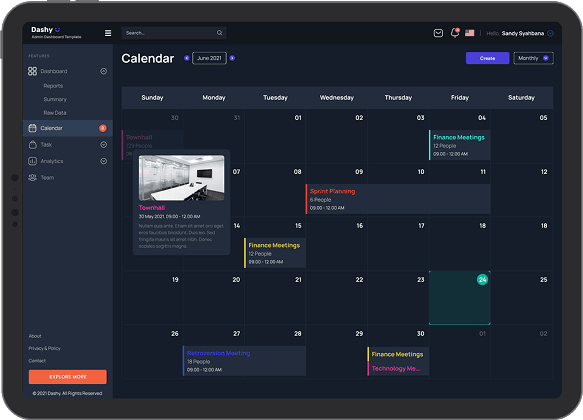Image resolution: width=583 pixels, height=420 pixels.
Task: Expand the Task sidebar section
Action: click(x=104, y=145)
